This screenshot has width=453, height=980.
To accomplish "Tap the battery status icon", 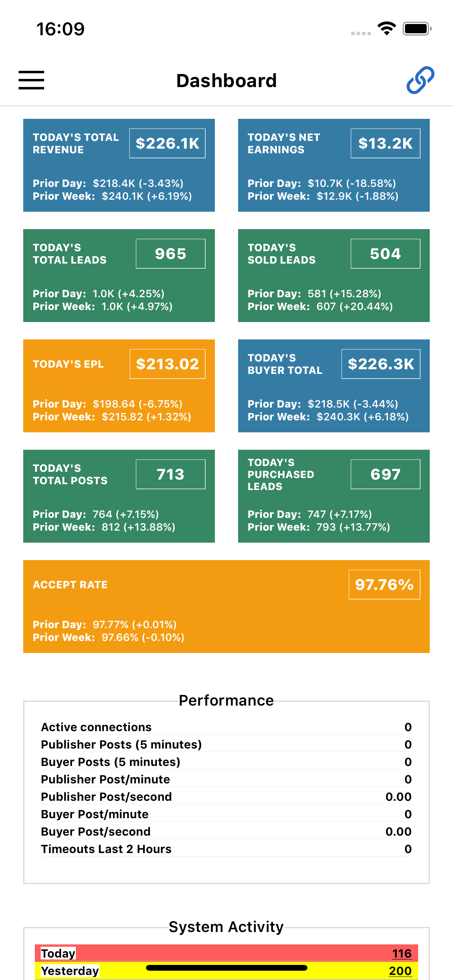I will point(417,29).
